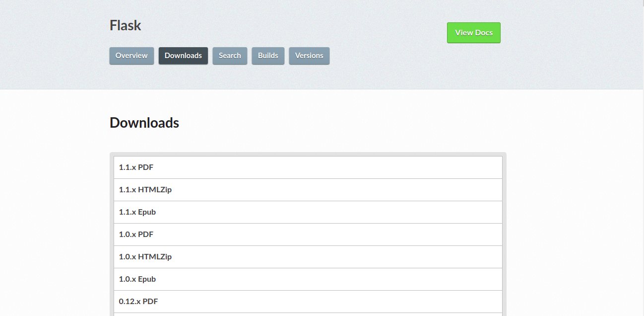Switch to the Overview tab
The image size is (644, 316).
pos(131,56)
